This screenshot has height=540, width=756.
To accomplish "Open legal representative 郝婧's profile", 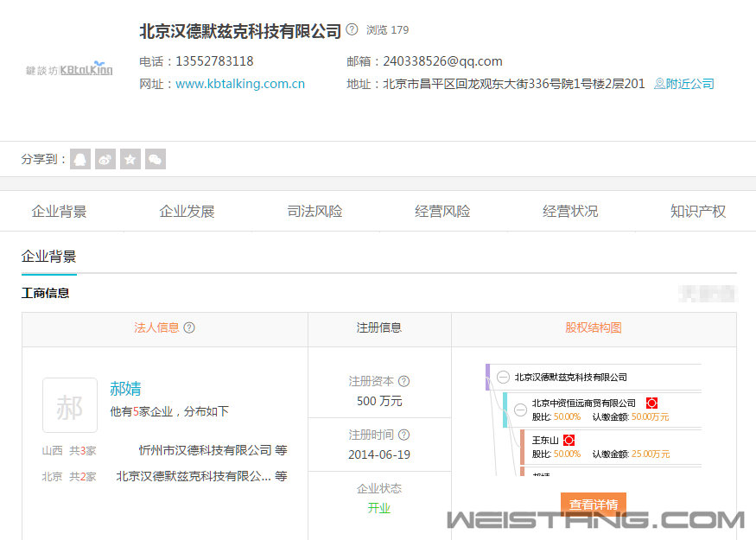I will pos(125,389).
